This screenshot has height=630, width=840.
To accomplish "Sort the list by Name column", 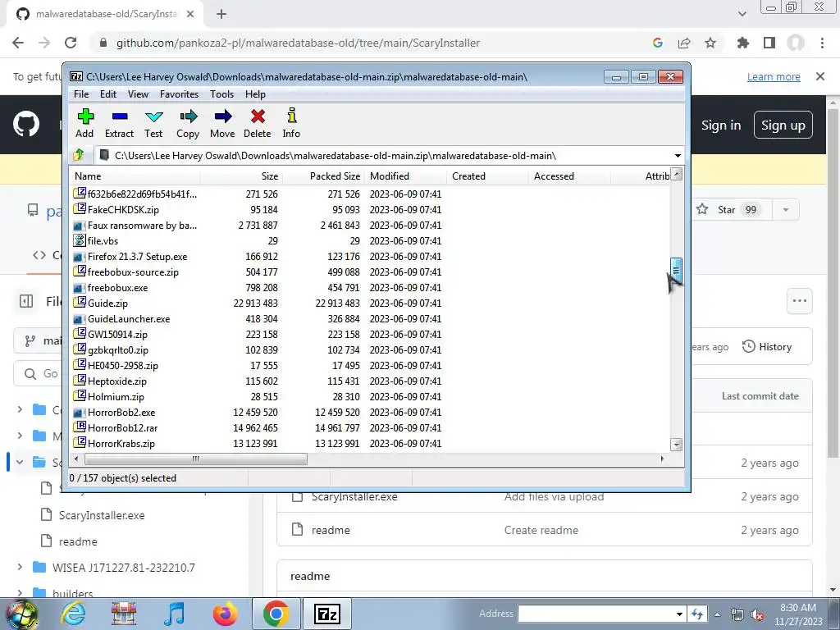I will click(x=135, y=176).
